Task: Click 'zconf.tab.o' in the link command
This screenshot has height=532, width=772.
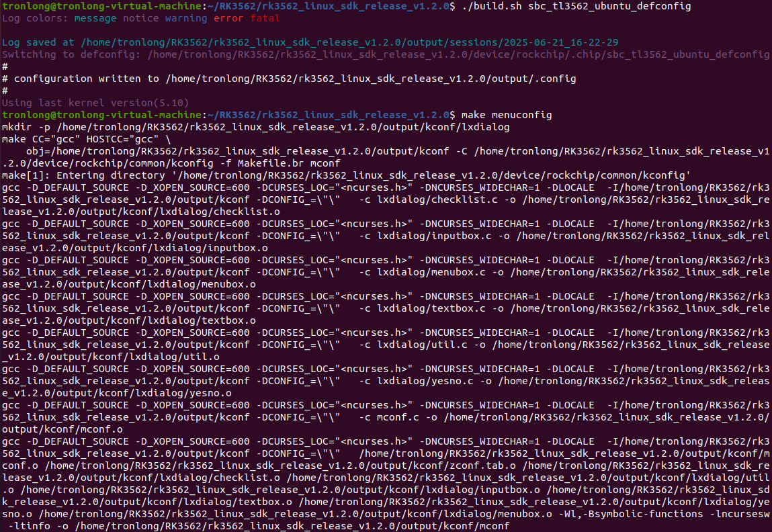Action: [482, 465]
